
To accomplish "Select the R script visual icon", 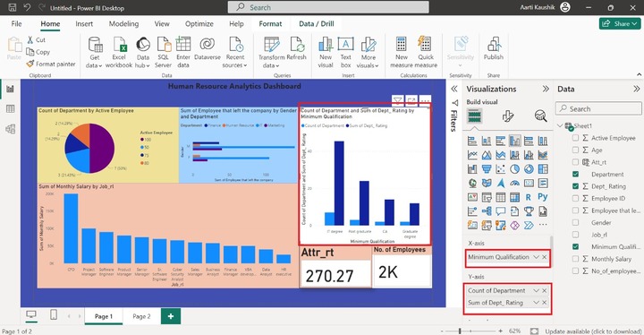I will pos(529,197).
